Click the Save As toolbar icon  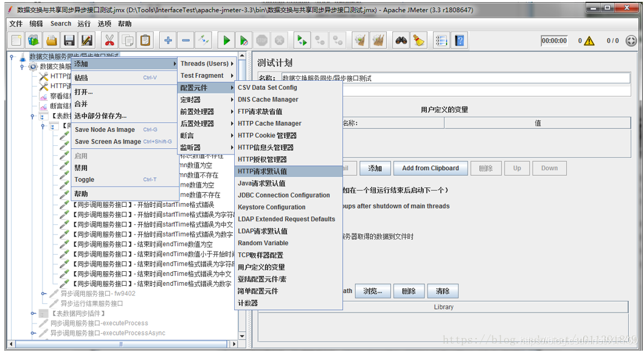[87, 40]
